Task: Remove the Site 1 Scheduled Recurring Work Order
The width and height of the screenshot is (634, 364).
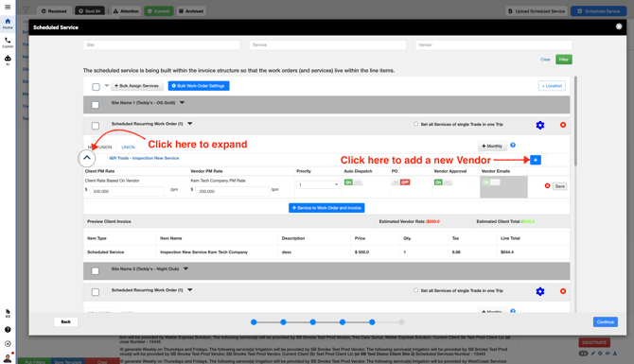Action: coord(563,125)
